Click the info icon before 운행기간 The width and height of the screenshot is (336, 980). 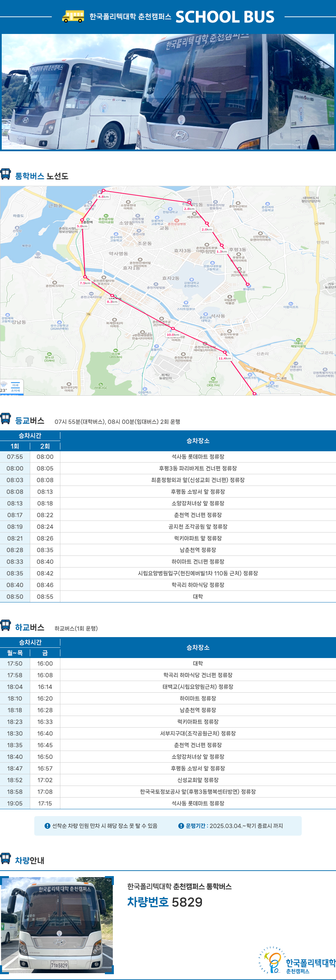coord(181,826)
